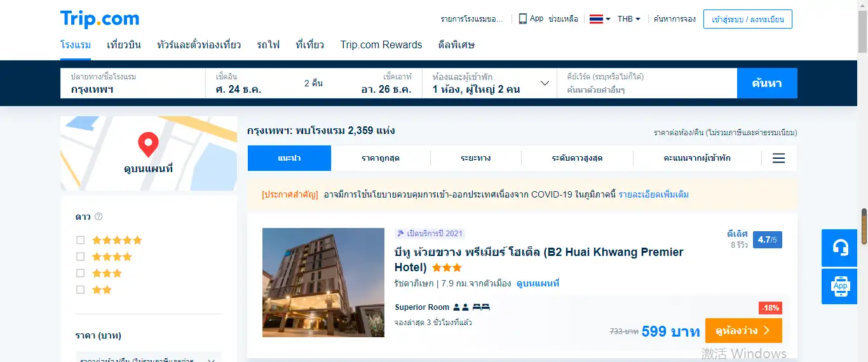Click the guest capacity icons for Superior Room
Screen dimensions: 868x362
461,307
